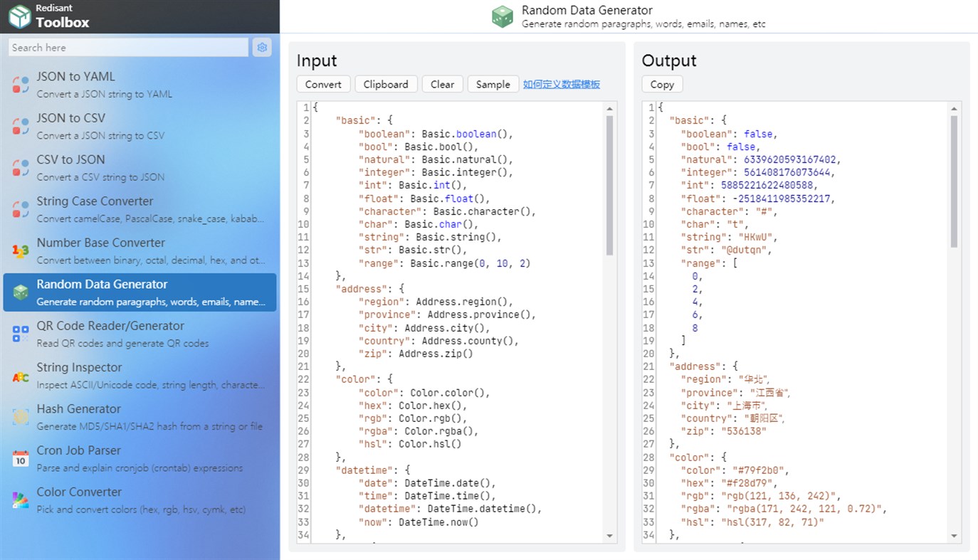Open the Hash Generator tool
The image size is (978, 560).
140,417
